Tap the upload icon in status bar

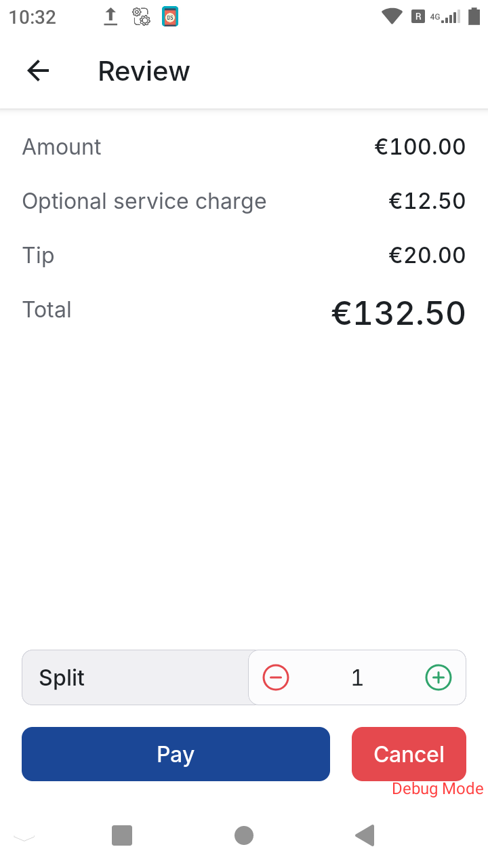[110, 17]
